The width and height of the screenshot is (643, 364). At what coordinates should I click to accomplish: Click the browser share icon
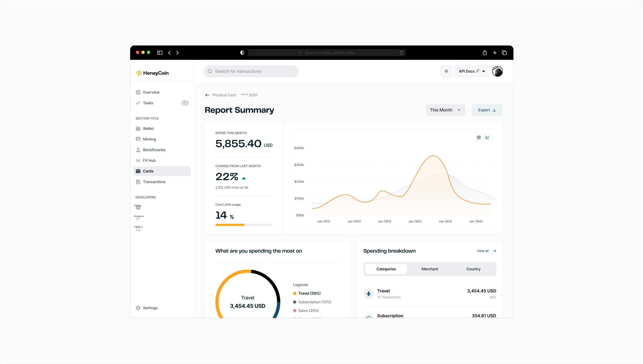(x=485, y=53)
